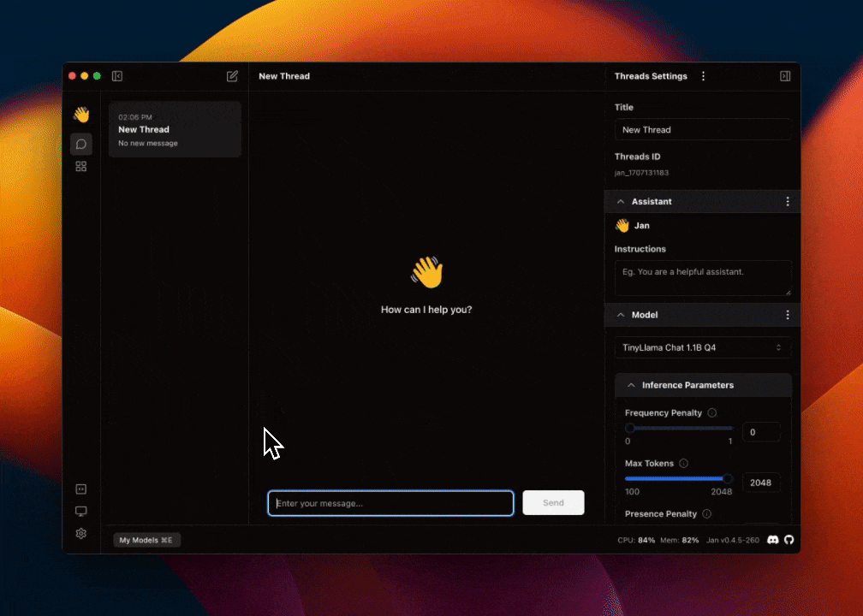This screenshot has height=616, width=863.
Task: Collapse the left sidebar panel
Action: click(117, 76)
